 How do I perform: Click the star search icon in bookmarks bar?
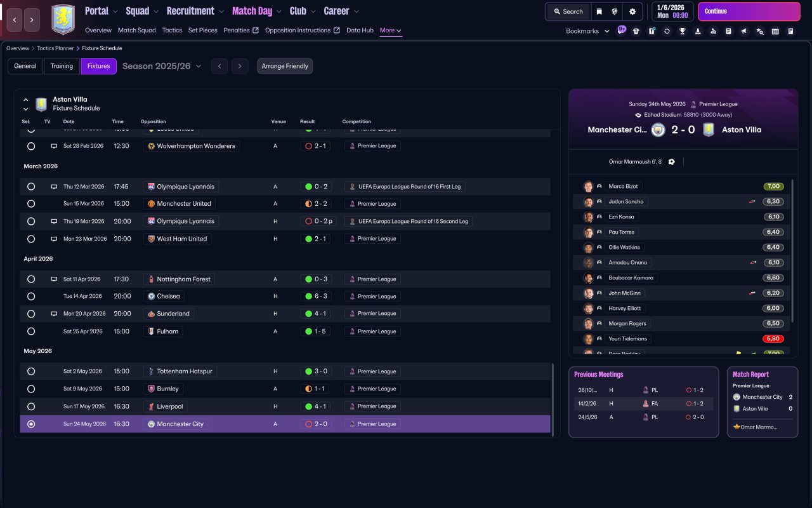760,31
